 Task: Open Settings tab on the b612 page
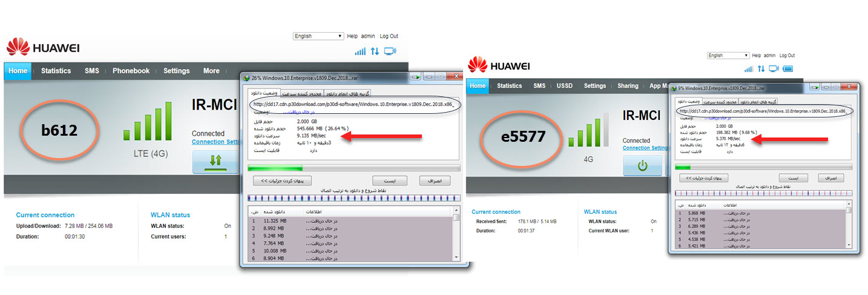176,71
